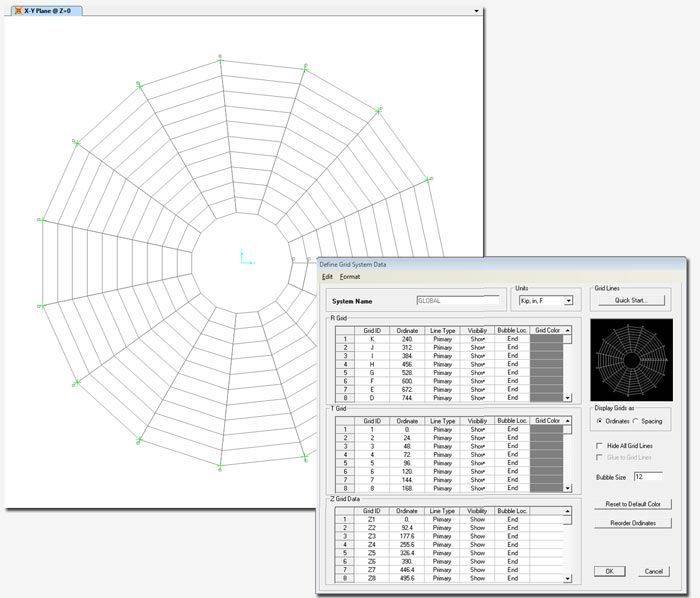This screenshot has height=598, width=700.
Task: Click the Quick Start button
Action: pyautogui.click(x=631, y=300)
